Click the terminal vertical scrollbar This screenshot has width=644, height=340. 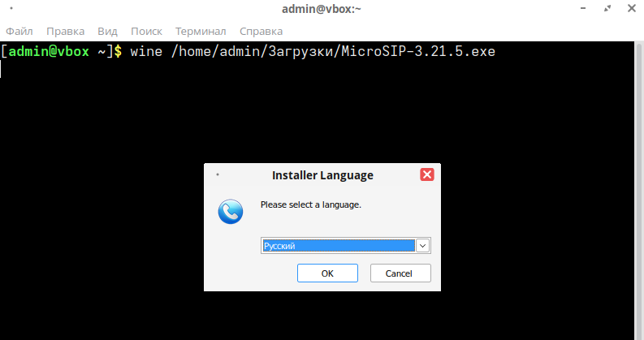[x=639, y=191]
